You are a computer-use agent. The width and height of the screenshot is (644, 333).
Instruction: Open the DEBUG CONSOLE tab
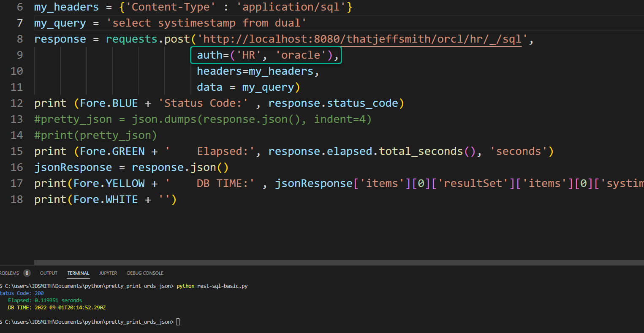point(145,273)
